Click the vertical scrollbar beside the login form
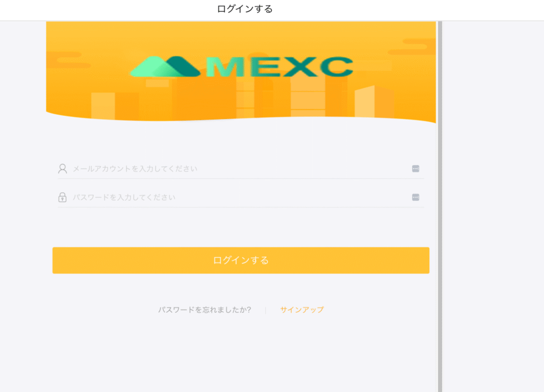The image size is (544, 392). click(x=439, y=212)
